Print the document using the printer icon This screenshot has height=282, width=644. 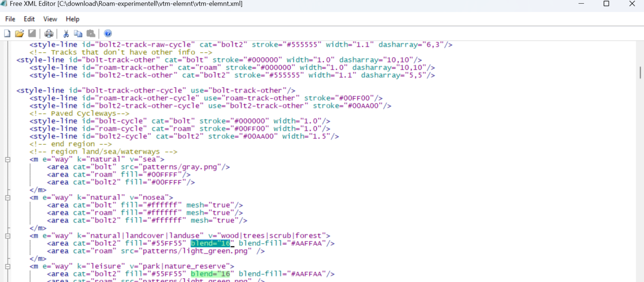click(x=49, y=33)
